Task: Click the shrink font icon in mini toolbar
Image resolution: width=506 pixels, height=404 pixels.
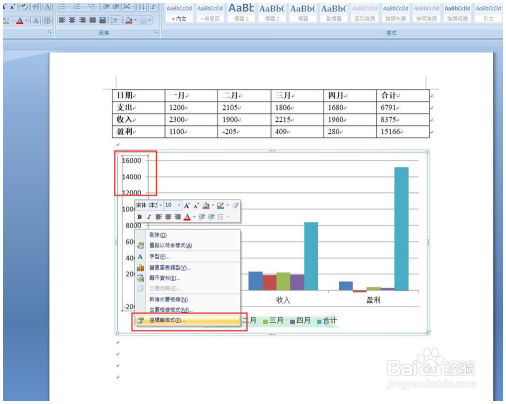Action: coord(196,205)
